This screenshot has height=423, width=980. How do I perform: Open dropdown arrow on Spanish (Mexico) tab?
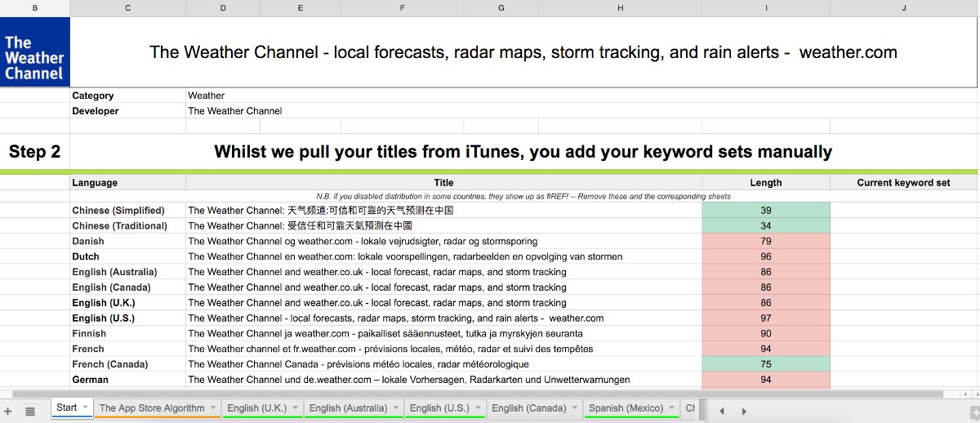pos(672,408)
